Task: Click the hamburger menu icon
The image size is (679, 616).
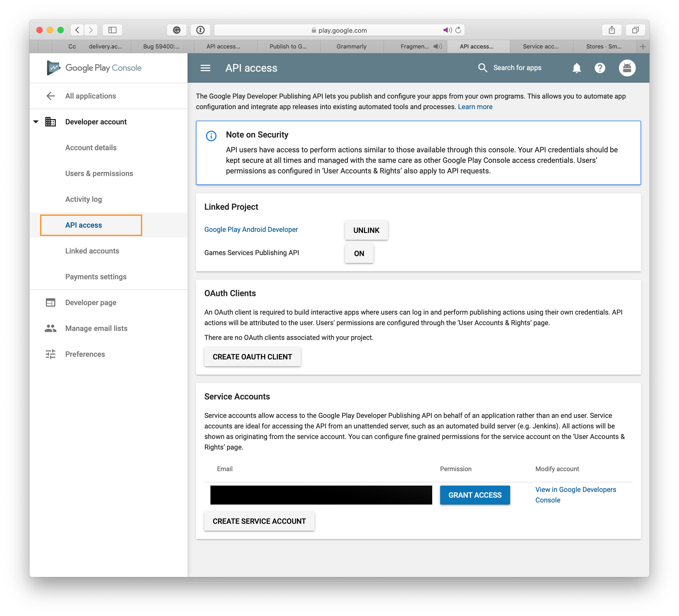Action: [x=205, y=67]
